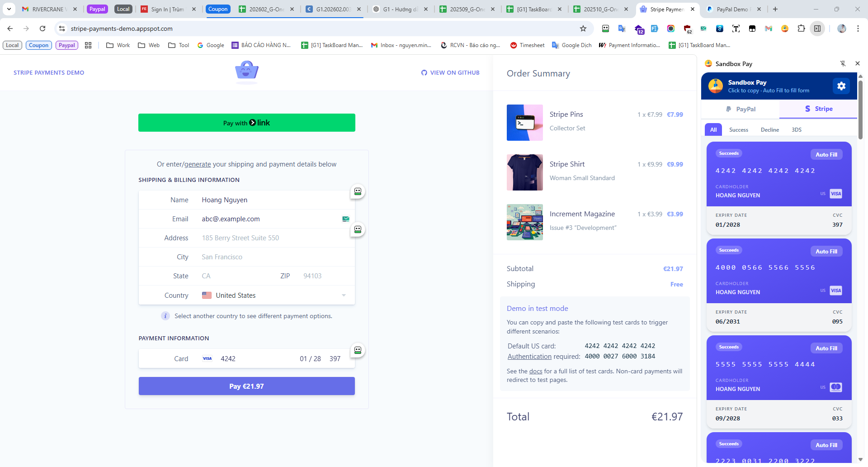Click the generate link in the form intro
The image size is (868, 467).
198,164
